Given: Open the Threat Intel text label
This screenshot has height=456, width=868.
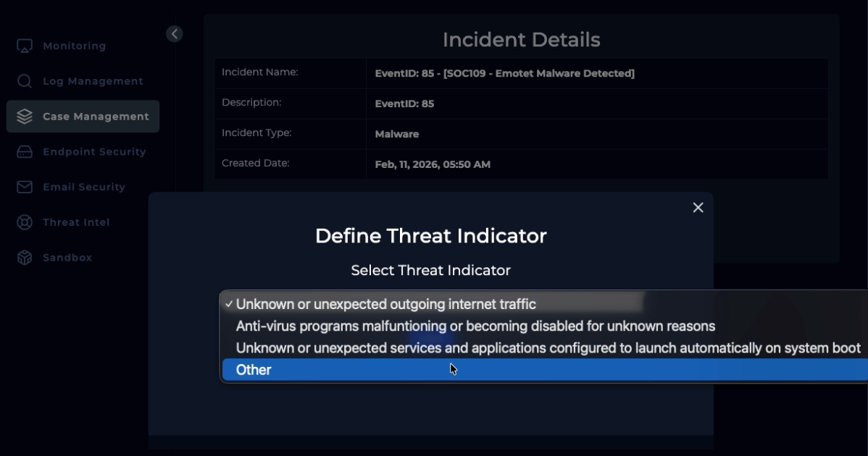Looking at the screenshot, I should (76, 222).
